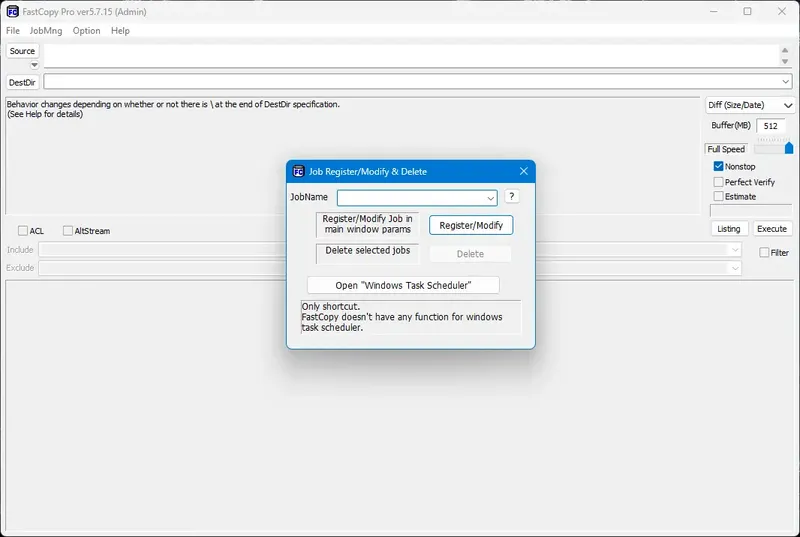
Task: Enable the Filter checkbox
Action: (764, 252)
